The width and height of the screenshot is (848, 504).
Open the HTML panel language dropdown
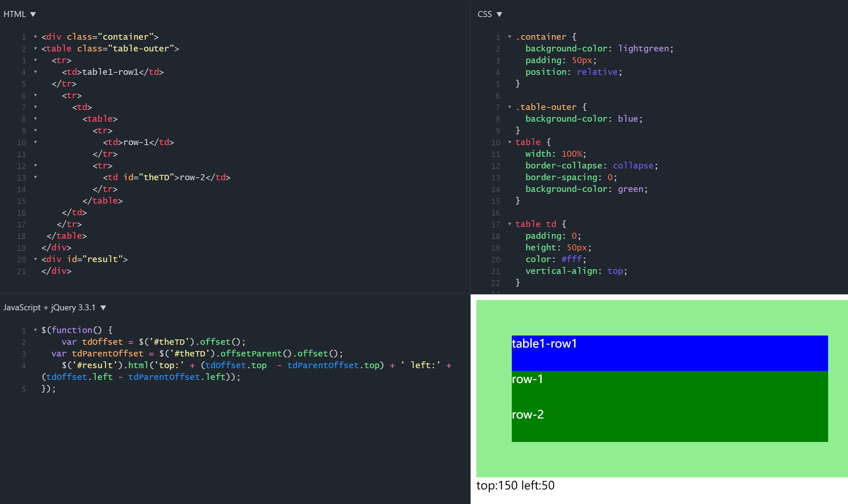point(20,14)
